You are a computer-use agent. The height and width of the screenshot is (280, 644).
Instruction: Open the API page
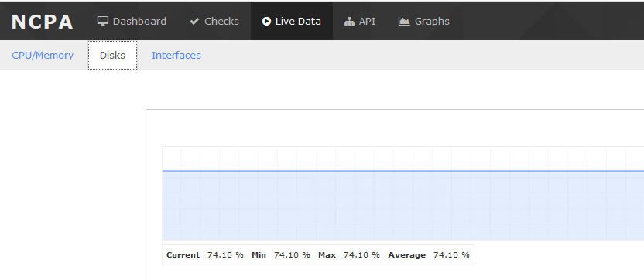pyautogui.click(x=360, y=21)
